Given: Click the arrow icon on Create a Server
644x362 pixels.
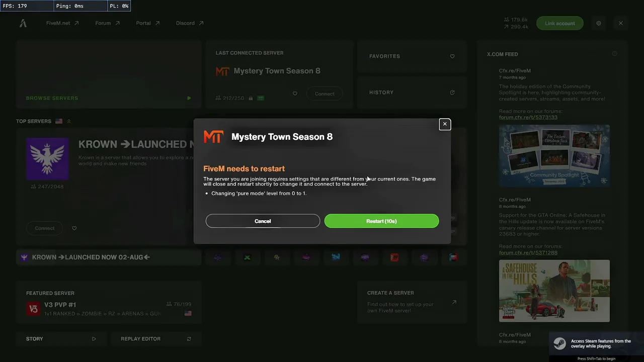Looking at the screenshot, I should pos(454,302).
